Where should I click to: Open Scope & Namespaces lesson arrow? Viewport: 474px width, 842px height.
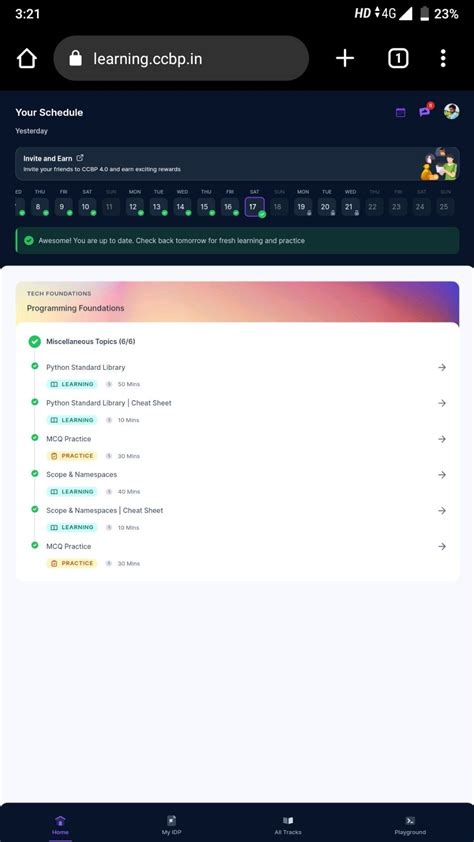pyautogui.click(x=442, y=475)
